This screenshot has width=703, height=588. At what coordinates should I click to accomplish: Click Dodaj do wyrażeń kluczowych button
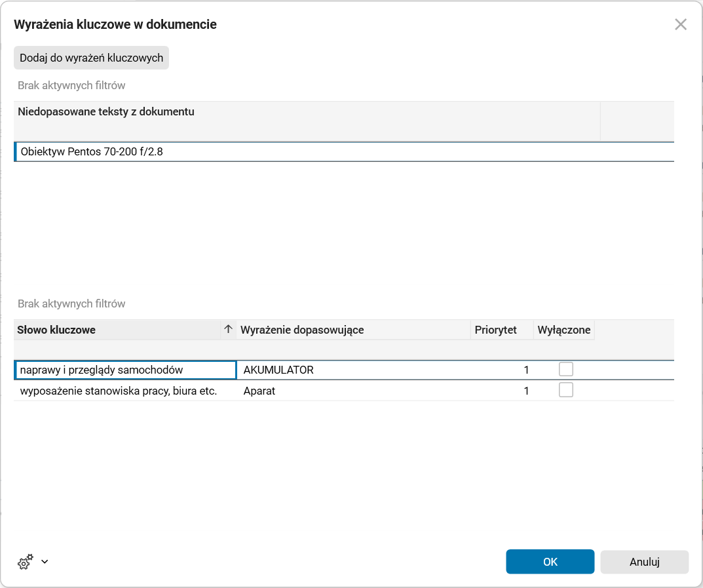[x=92, y=58]
